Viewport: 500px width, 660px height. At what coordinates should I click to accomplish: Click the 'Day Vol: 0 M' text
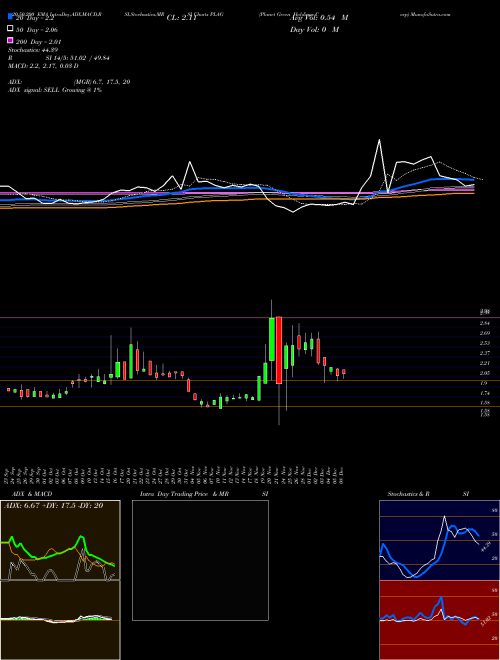point(314,29)
